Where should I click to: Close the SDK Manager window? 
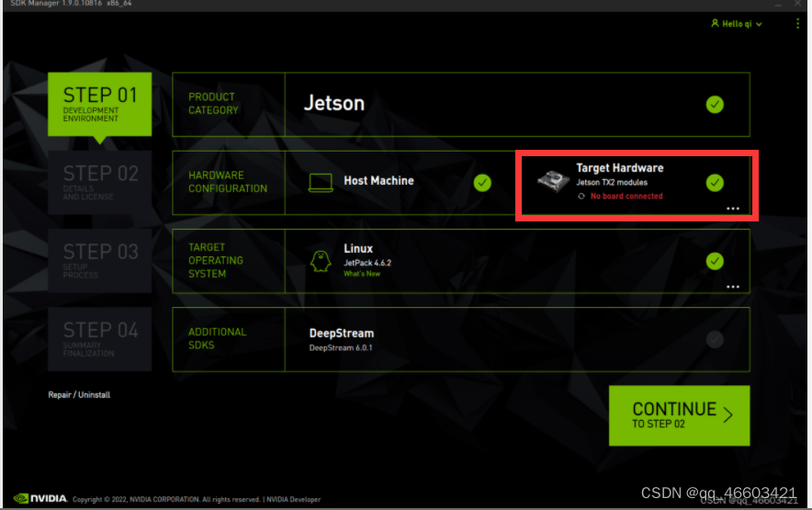797,4
